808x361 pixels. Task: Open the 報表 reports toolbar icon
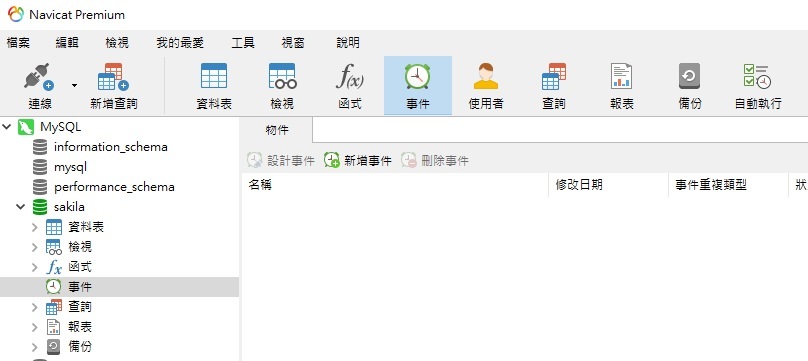pos(621,85)
